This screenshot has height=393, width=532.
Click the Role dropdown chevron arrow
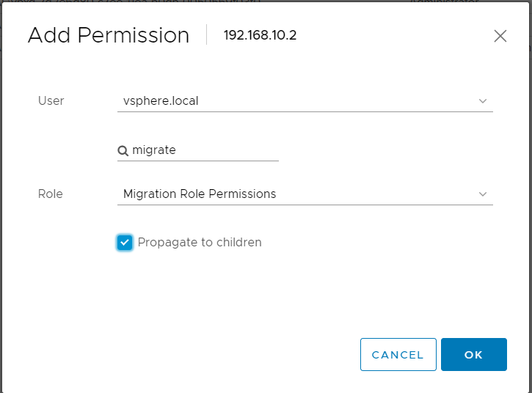click(x=483, y=194)
